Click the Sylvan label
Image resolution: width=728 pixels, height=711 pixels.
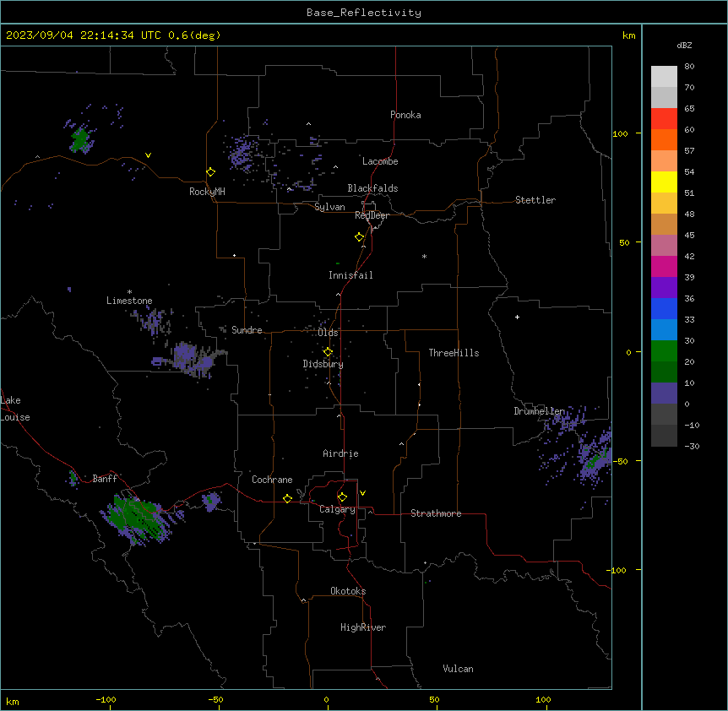[x=329, y=207]
